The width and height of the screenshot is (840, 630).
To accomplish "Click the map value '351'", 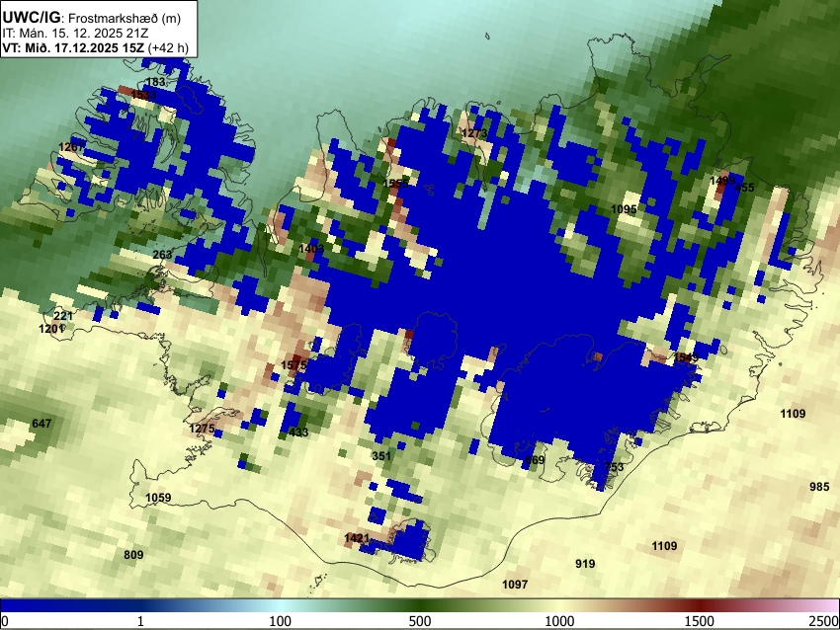I will (x=381, y=456).
